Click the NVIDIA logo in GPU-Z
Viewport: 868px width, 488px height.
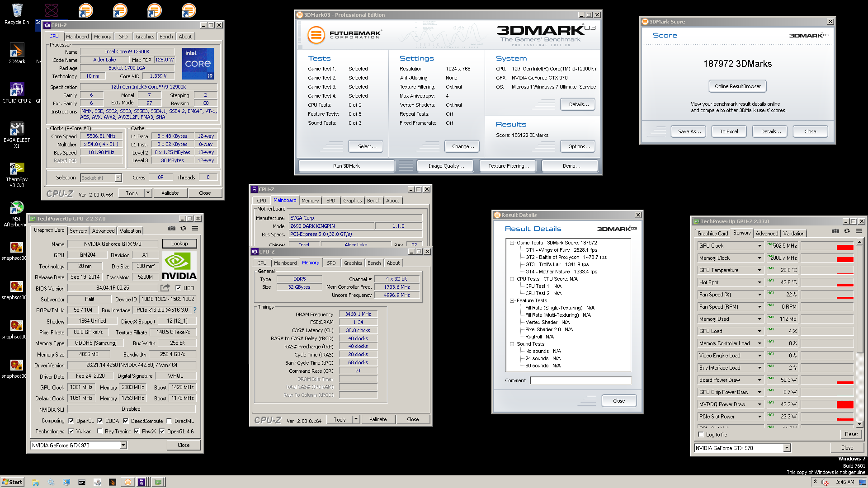pyautogui.click(x=179, y=266)
